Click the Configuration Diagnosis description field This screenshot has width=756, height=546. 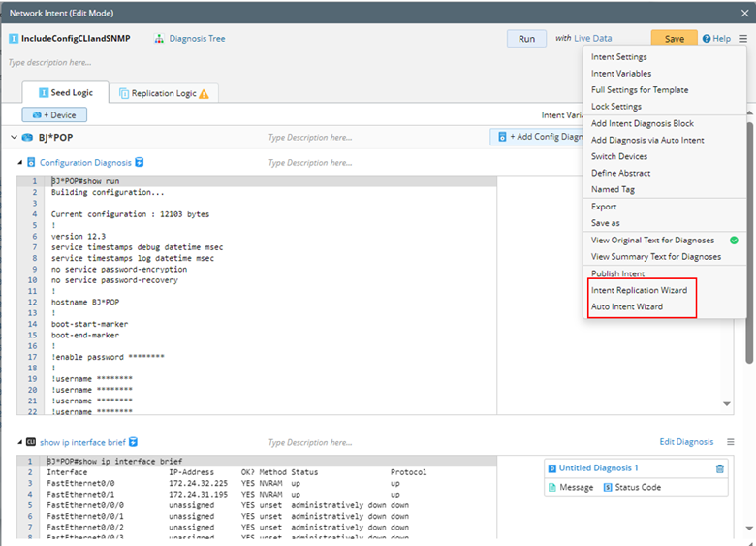click(310, 163)
